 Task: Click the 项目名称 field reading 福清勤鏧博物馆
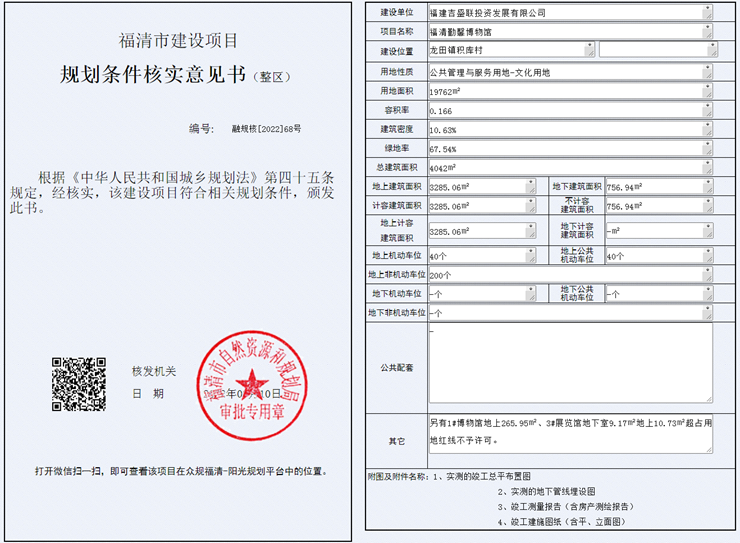(x=570, y=32)
